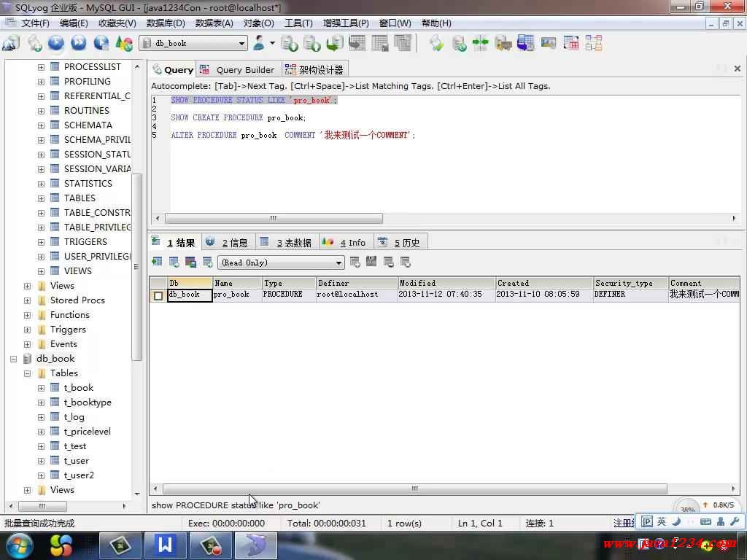
Task: Click the truck-shaped toolbar icon
Action: pyautogui.click(x=503, y=43)
